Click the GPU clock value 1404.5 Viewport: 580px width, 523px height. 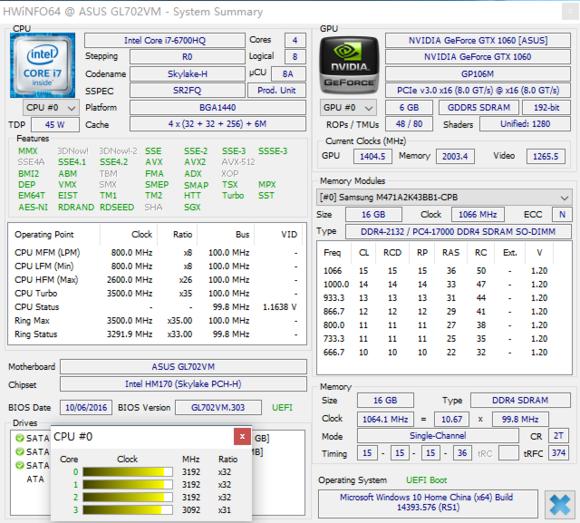click(x=372, y=156)
